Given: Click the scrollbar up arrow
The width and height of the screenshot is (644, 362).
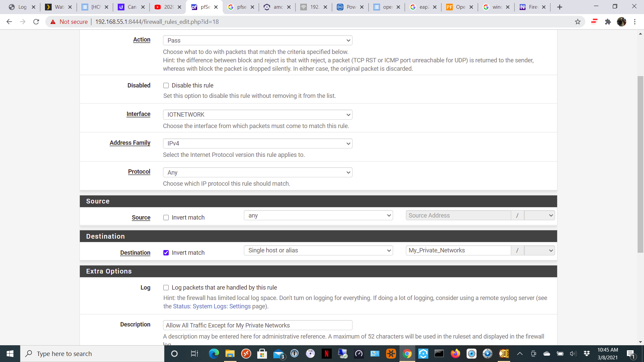Looking at the screenshot, I should pyautogui.click(x=640, y=34).
